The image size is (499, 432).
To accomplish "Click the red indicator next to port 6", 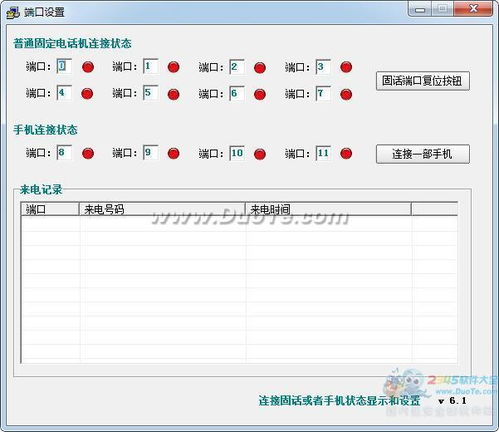I will [x=260, y=94].
